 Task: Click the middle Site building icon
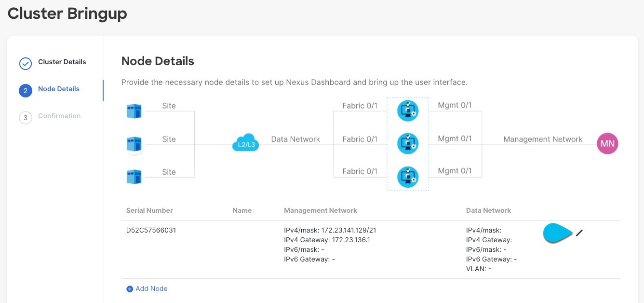click(x=134, y=143)
